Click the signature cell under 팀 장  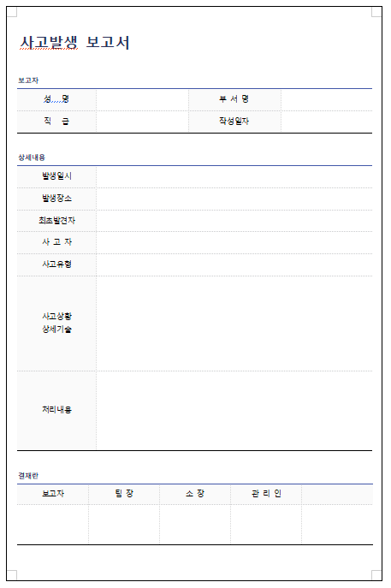tap(124, 525)
